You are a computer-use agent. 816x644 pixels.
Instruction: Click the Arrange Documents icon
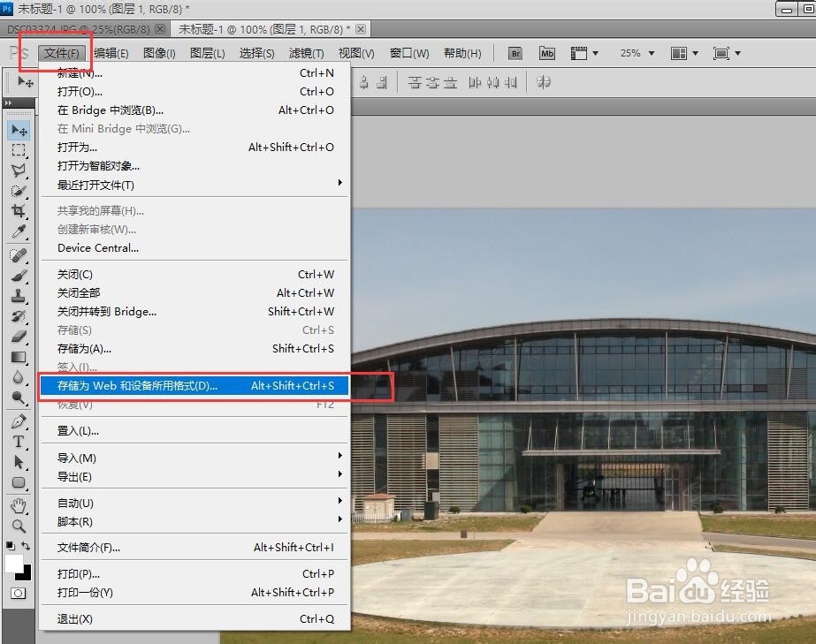(x=679, y=53)
